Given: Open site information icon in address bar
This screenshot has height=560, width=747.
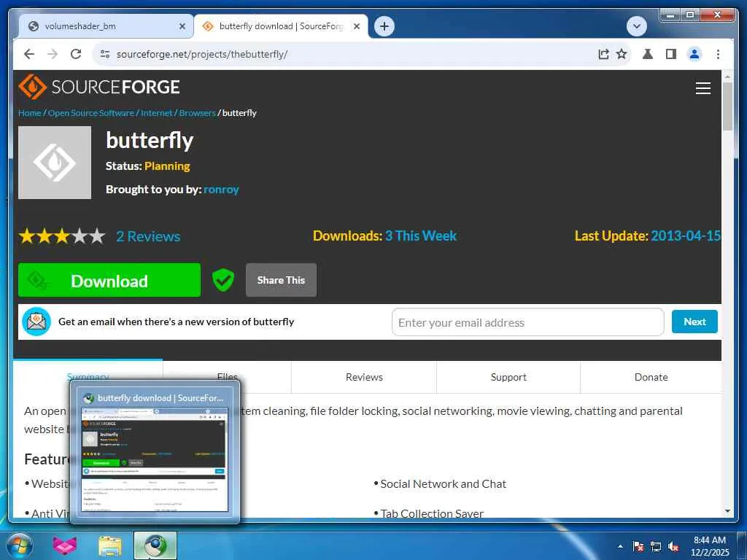Looking at the screenshot, I should pyautogui.click(x=105, y=54).
